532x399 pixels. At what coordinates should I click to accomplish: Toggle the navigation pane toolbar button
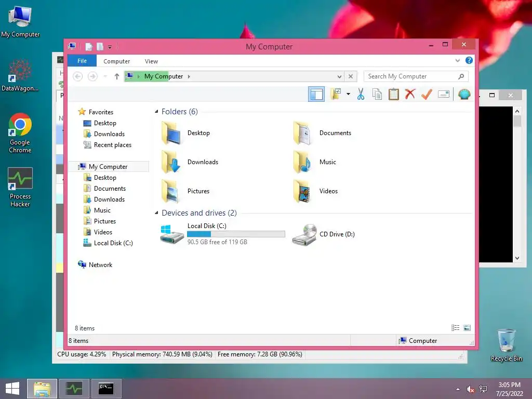[x=316, y=95]
